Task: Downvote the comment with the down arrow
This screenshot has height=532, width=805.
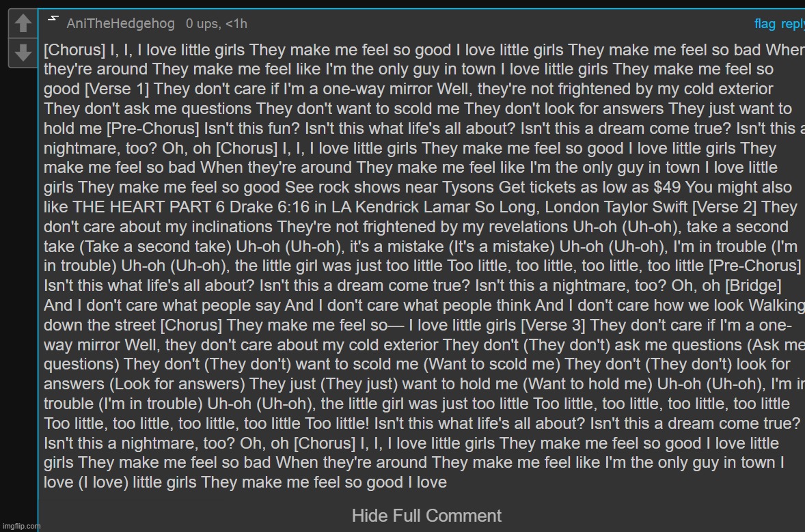Action: [23, 53]
